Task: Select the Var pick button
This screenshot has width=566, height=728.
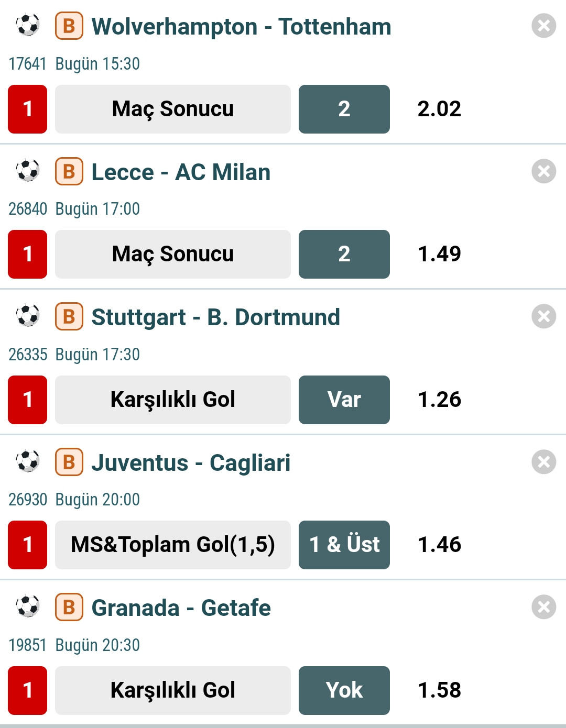Action: point(344,400)
